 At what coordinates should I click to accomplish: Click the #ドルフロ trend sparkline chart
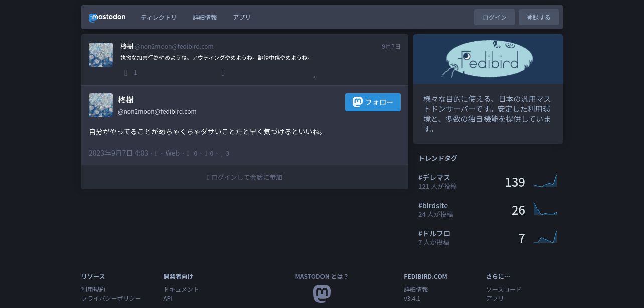click(545, 237)
